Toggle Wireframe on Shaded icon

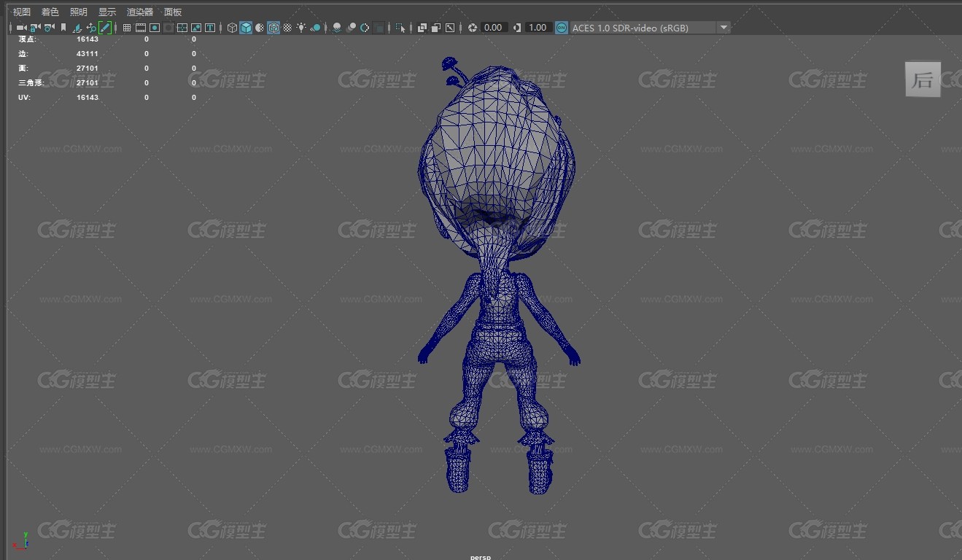274,28
